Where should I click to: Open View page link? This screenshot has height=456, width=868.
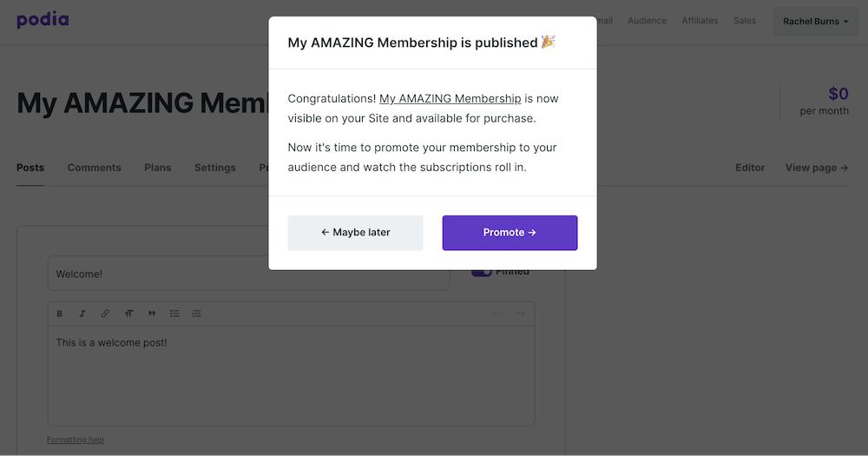817,168
